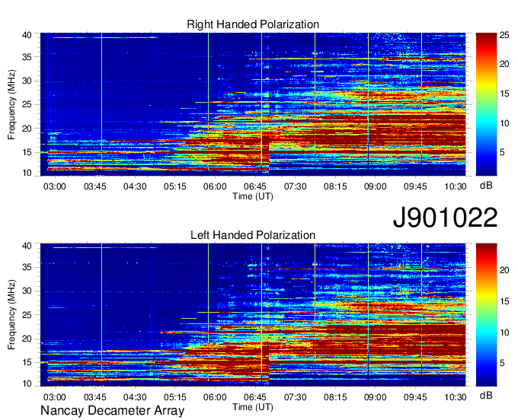This screenshot has width=518, height=420.
Task: Click the J901022 observation label
Action: 445,218
